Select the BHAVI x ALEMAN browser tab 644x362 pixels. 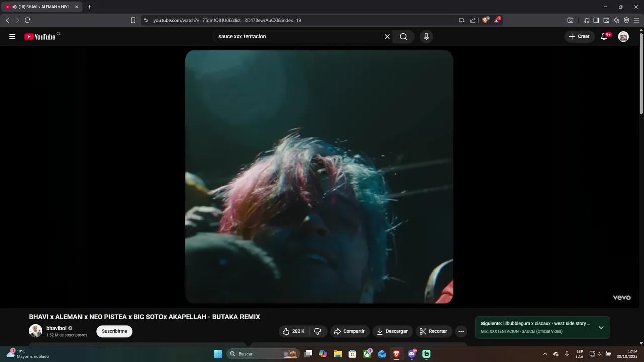pyautogui.click(x=41, y=7)
